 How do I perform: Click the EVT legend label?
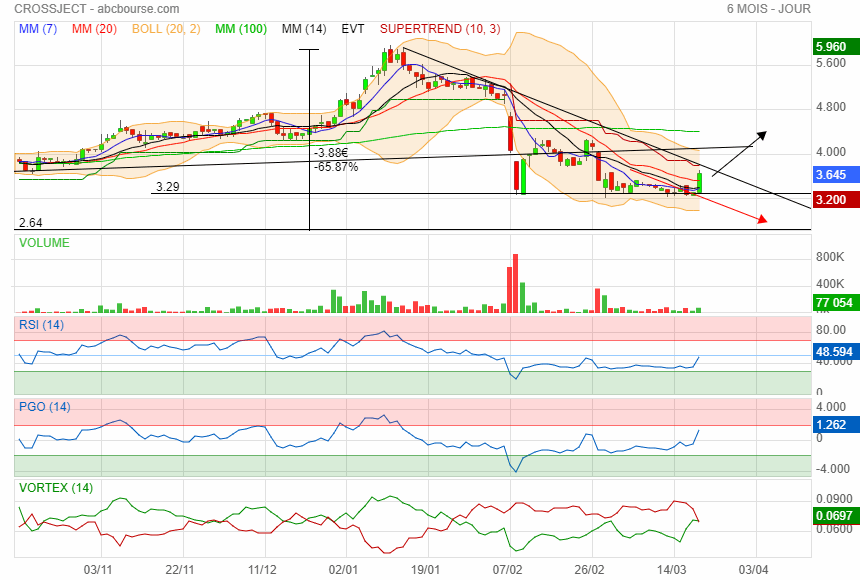[x=353, y=29]
